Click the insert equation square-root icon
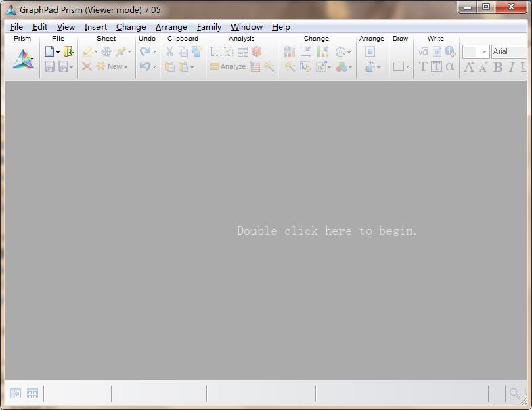This screenshot has height=410, width=532. [423, 51]
